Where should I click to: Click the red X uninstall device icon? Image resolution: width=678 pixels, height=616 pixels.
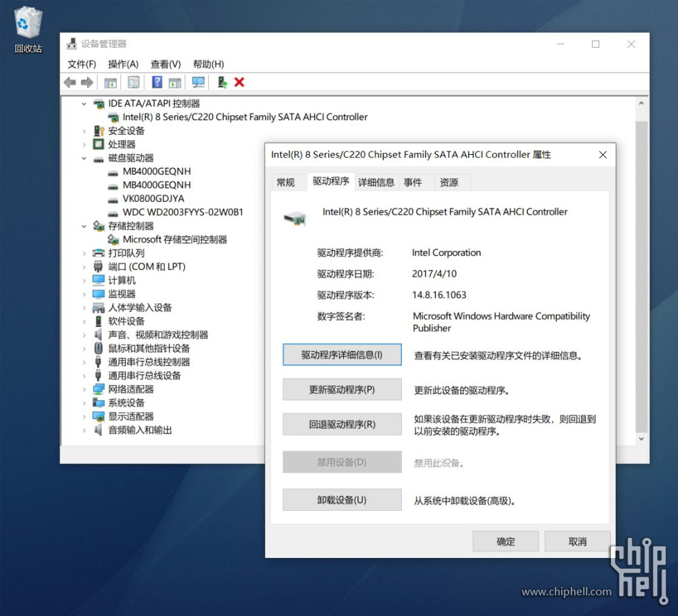(x=239, y=82)
